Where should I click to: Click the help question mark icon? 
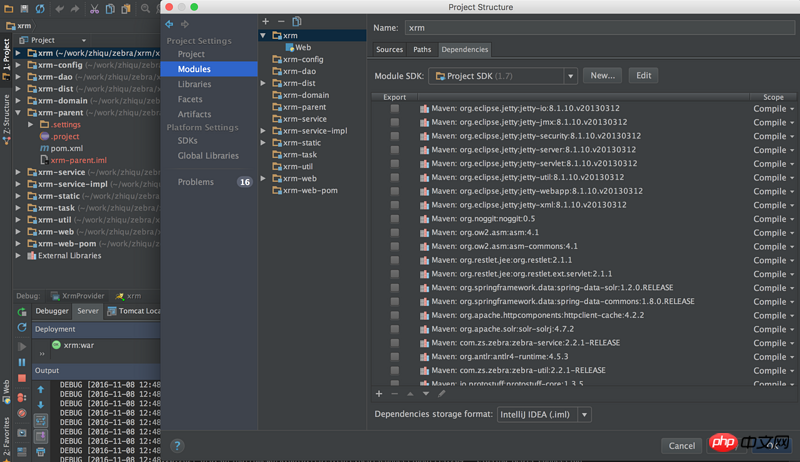pos(177,445)
